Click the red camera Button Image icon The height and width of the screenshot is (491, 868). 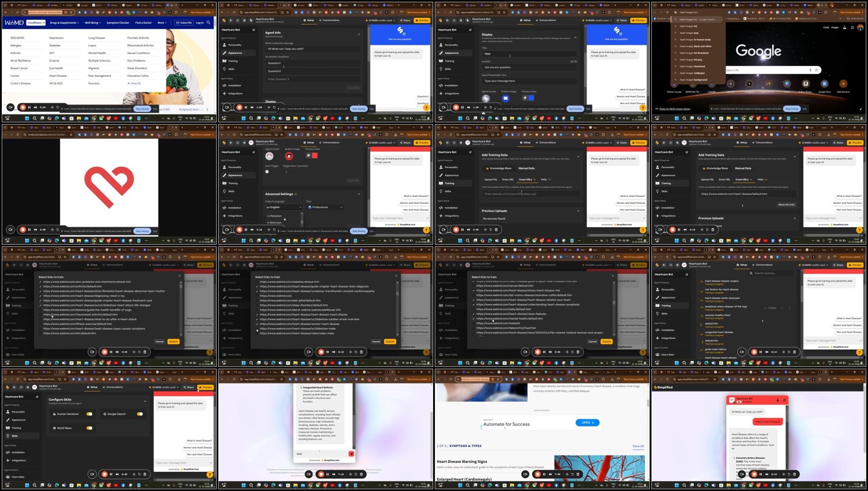tap(289, 156)
